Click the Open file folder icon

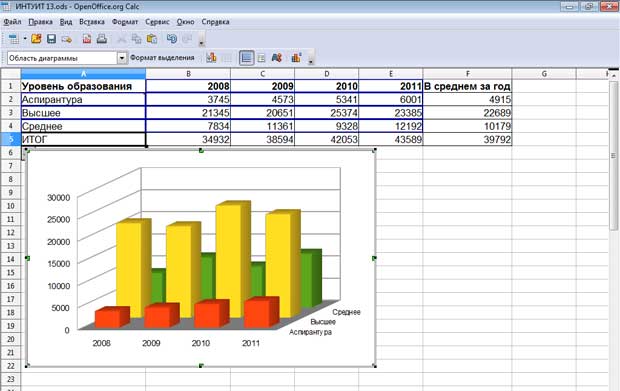point(36,39)
